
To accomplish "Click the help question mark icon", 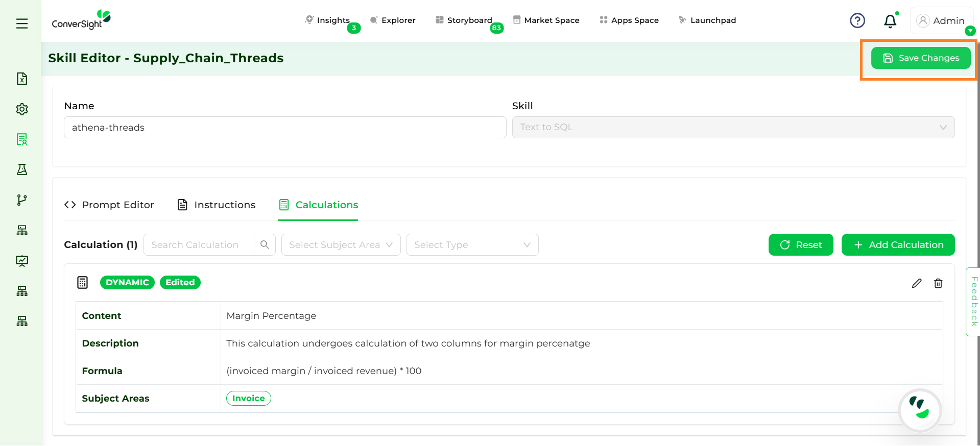I will pos(857,20).
